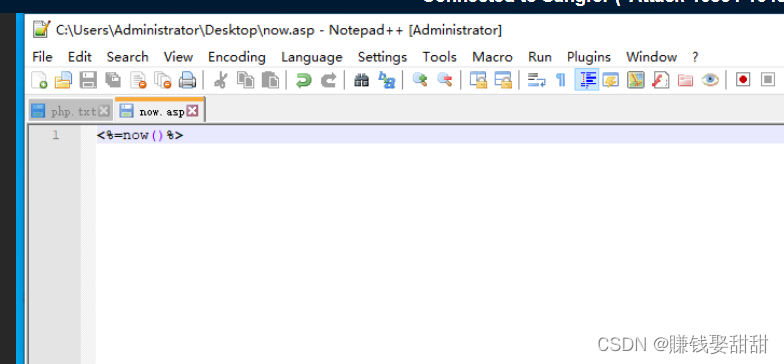Open User Defined Language dialog icon
This screenshot has height=364, width=784.
tap(610, 80)
